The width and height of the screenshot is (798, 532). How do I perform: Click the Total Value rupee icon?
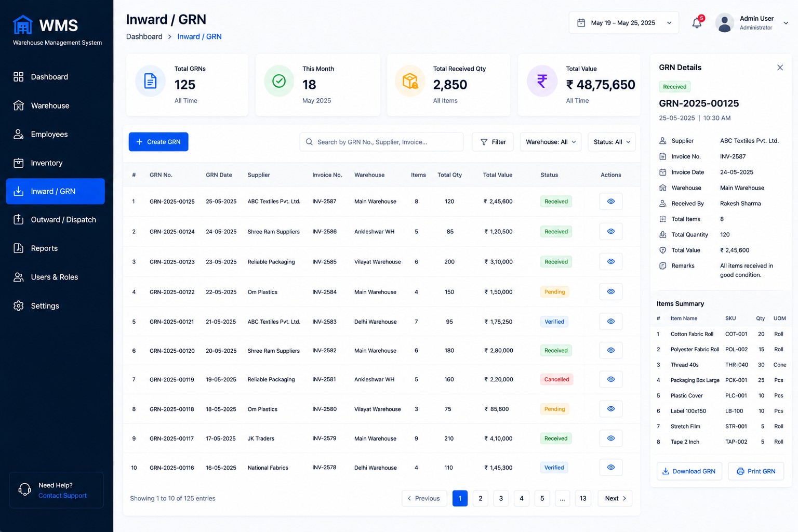pos(542,81)
